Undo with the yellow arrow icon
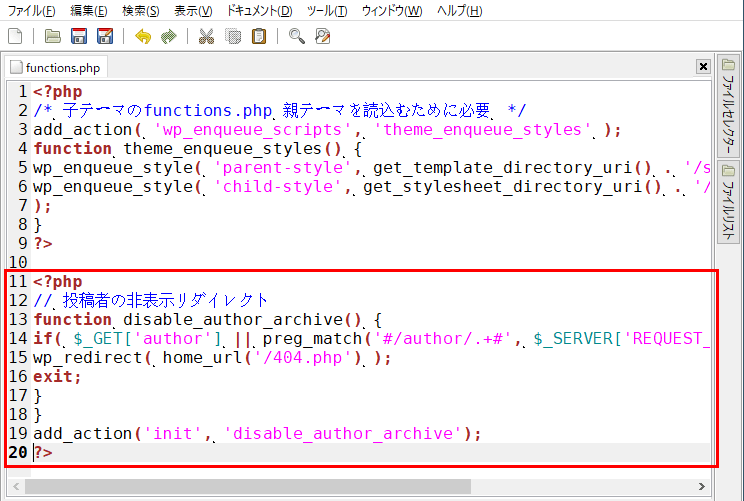Image resolution: width=744 pixels, height=501 pixels. (143, 36)
